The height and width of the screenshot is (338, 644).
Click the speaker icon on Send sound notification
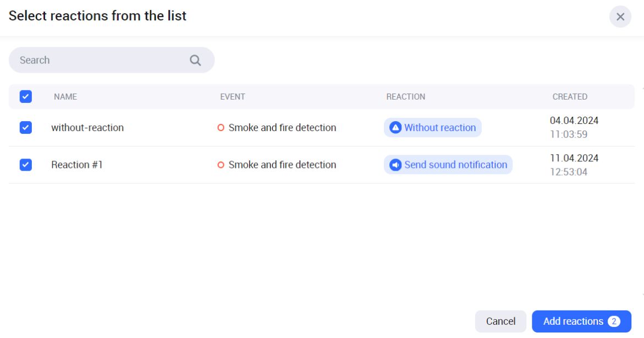coord(395,165)
